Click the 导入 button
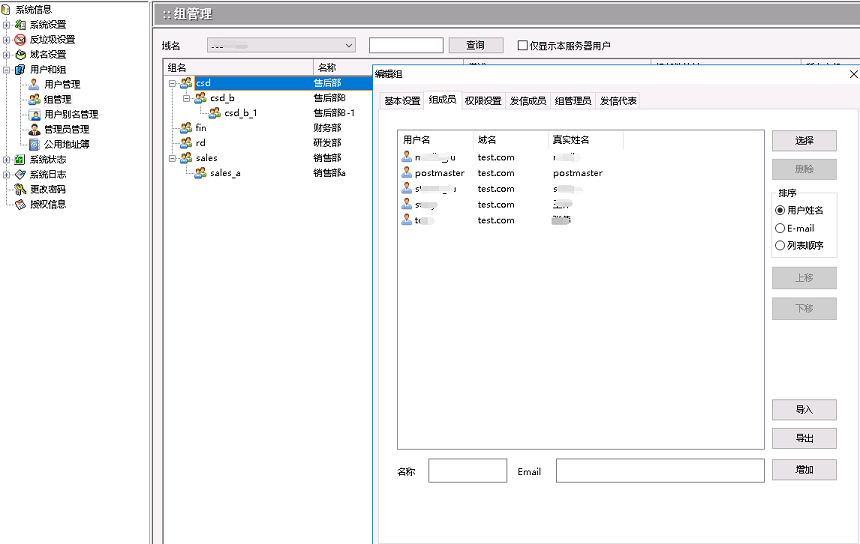This screenshot has height=544, width=860. click(x=804, y=410)
